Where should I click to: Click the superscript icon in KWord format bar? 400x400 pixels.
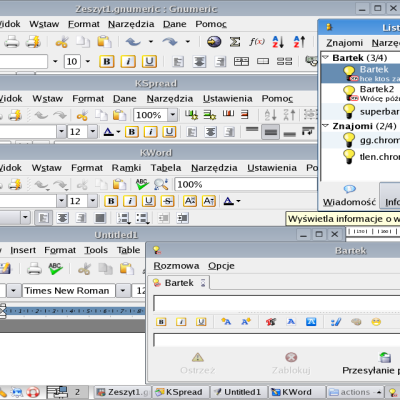(x=190, y=201)
